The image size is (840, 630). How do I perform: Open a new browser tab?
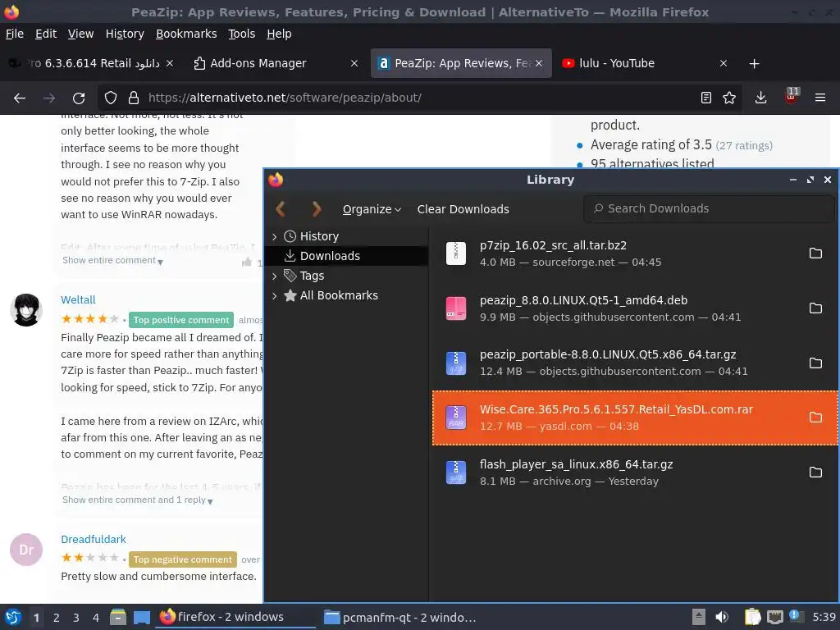(x=755, y=64)
